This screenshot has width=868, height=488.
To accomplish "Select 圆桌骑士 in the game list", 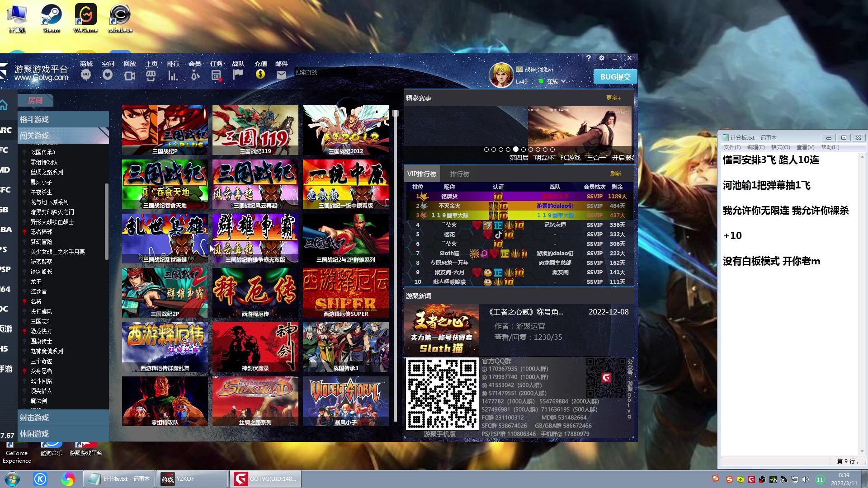I will click(x=41, y=341).
